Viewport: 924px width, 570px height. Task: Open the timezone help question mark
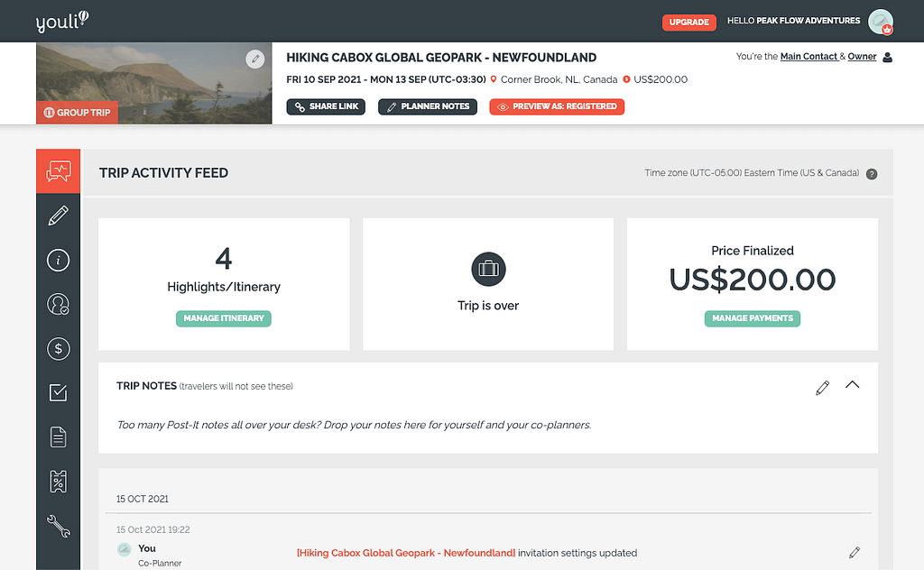[872, 173]
